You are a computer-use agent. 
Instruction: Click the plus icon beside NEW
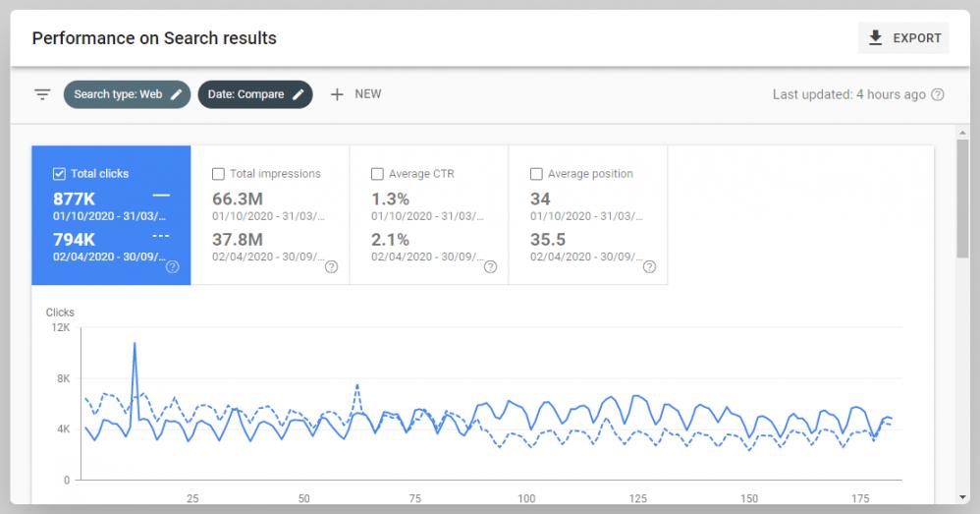[337, 94]
